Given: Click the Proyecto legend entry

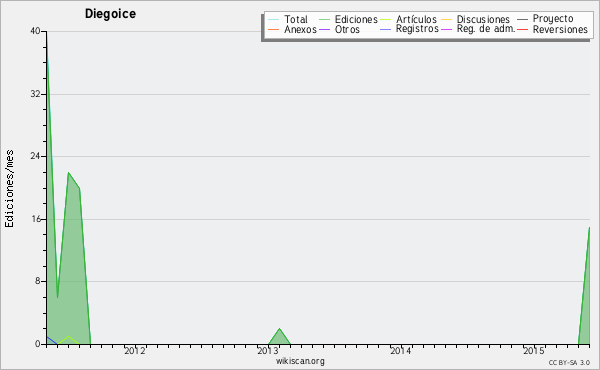Looking at the screenshot, I should (x=545, y=18).
